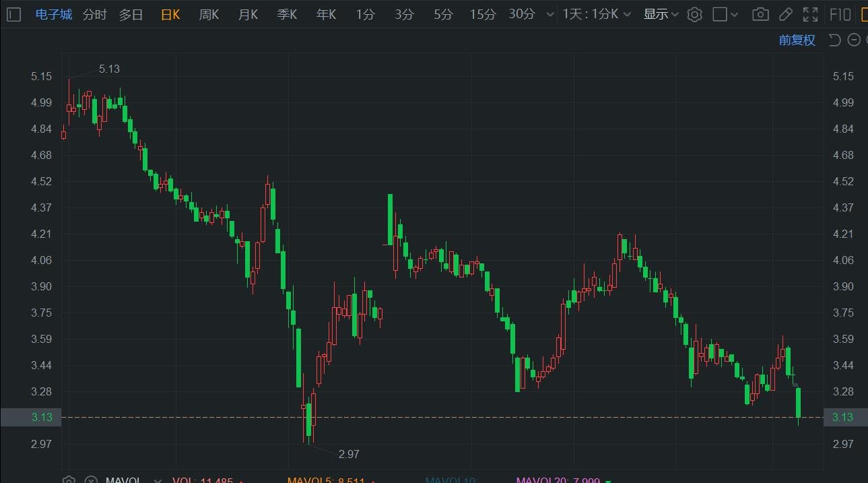Expand more minute intervals after 30分
Viewport: 868px width, 483px height.
point(550,14)
